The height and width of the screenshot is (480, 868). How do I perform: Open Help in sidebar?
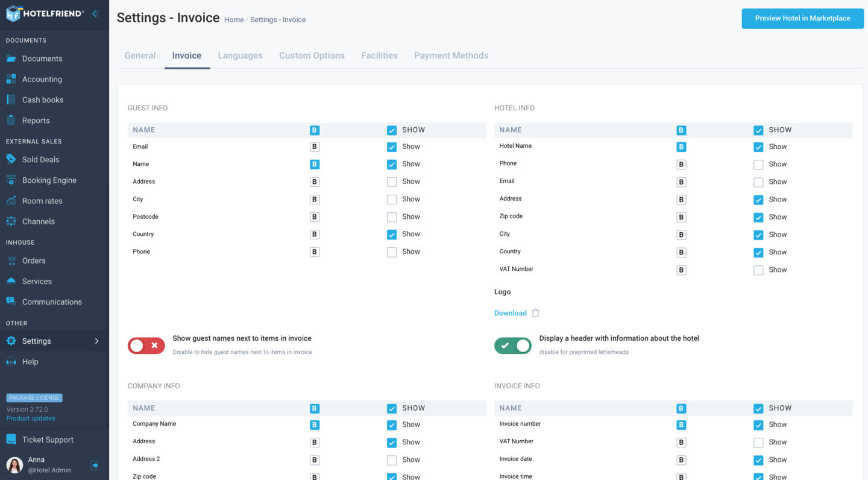tap(30, 362)
